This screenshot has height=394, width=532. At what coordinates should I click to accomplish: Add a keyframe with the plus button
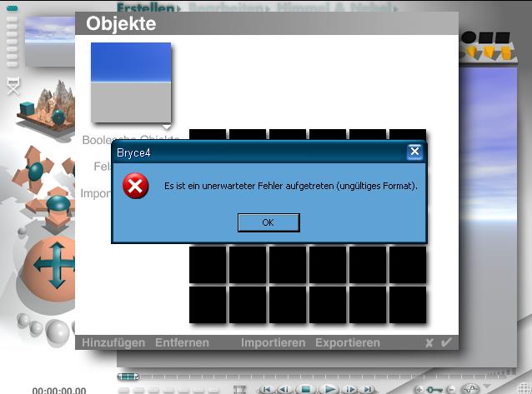tap(419, 390)
